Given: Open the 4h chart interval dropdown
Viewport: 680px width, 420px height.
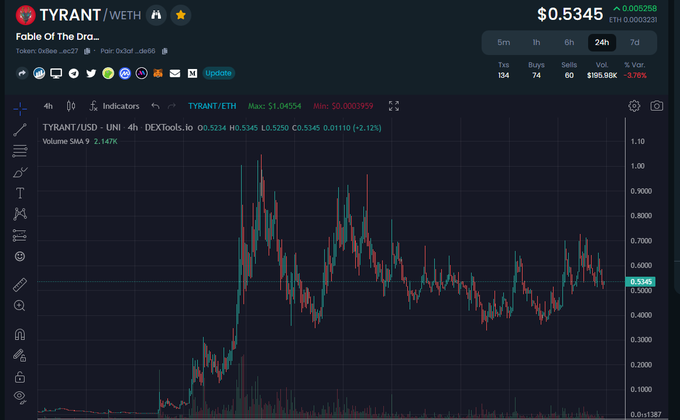Looking at the screenshot, I should tap(48, 106).
